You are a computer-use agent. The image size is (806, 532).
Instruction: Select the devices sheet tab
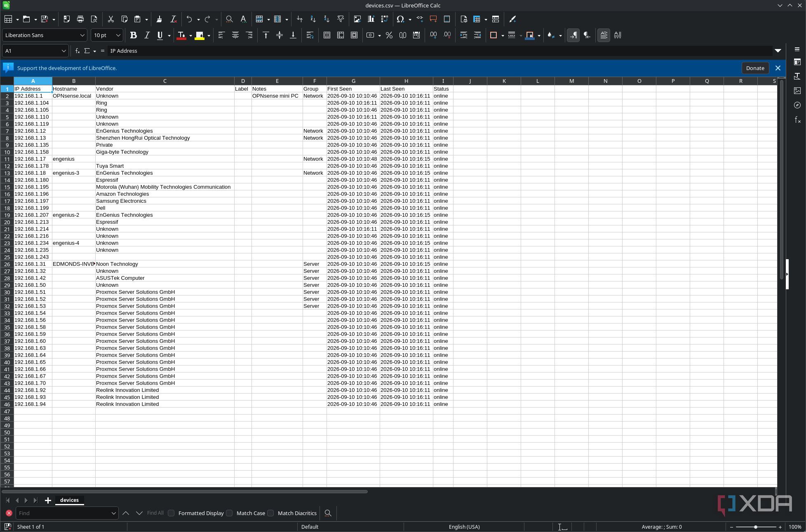(x=69, y=500)
